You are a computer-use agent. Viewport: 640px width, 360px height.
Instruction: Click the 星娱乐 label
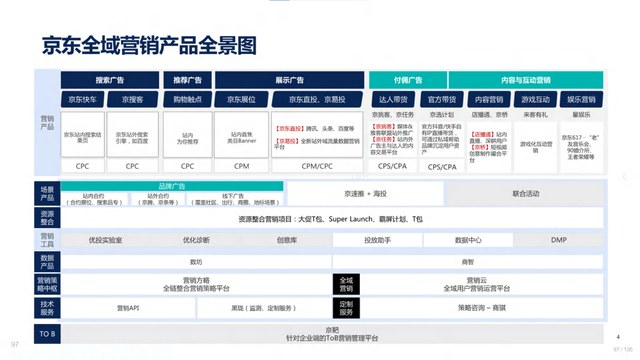tap(581, 115)
